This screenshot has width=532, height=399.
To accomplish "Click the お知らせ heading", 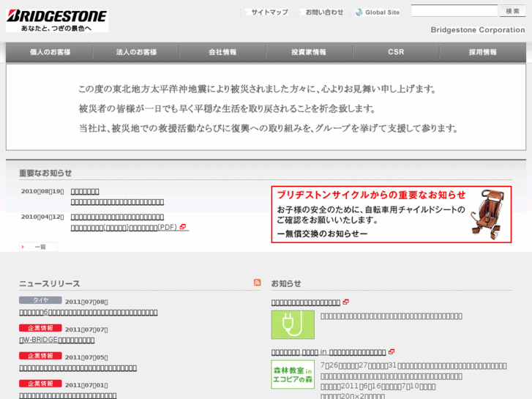I will tap(286, 283).
